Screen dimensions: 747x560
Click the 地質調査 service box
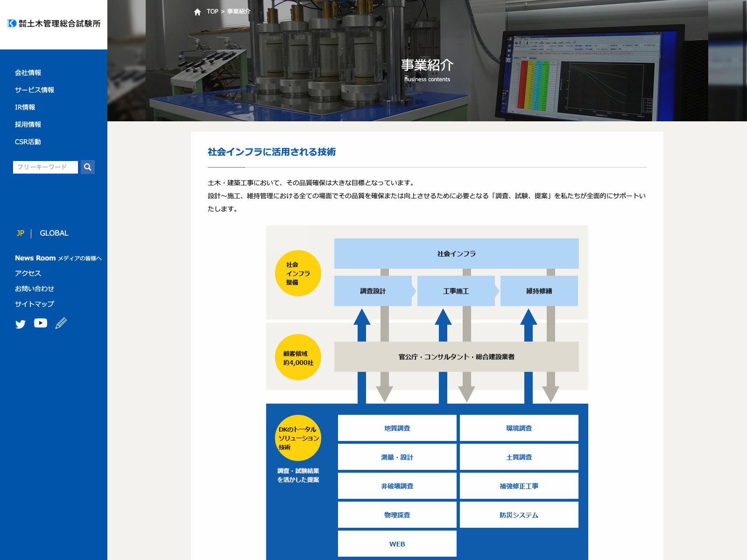pyautogui.click(x=397, y=428)
